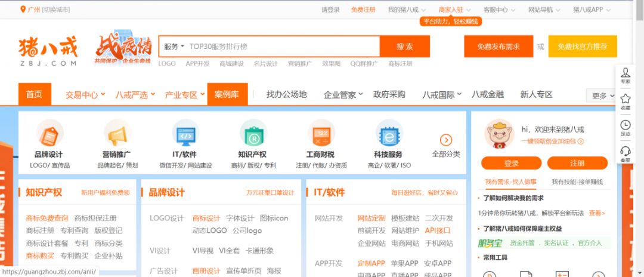Click the 商标注册 search suggestion

click(401, 64)
